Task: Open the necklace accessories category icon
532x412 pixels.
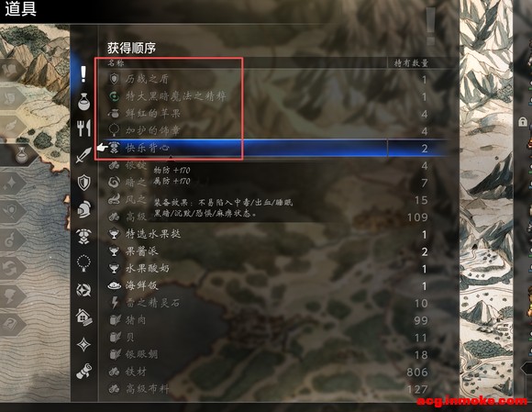Action: click(x=83, y=263)
